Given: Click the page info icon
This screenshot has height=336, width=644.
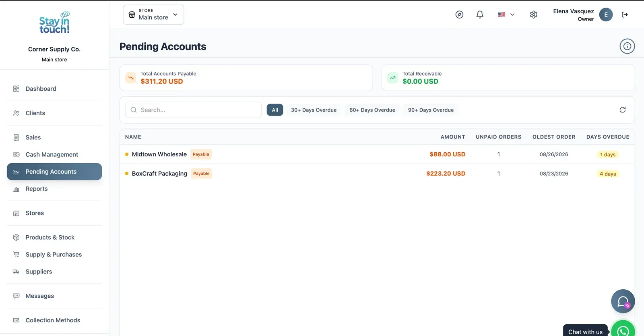Looking at the screenshot, I should (627, 46).
